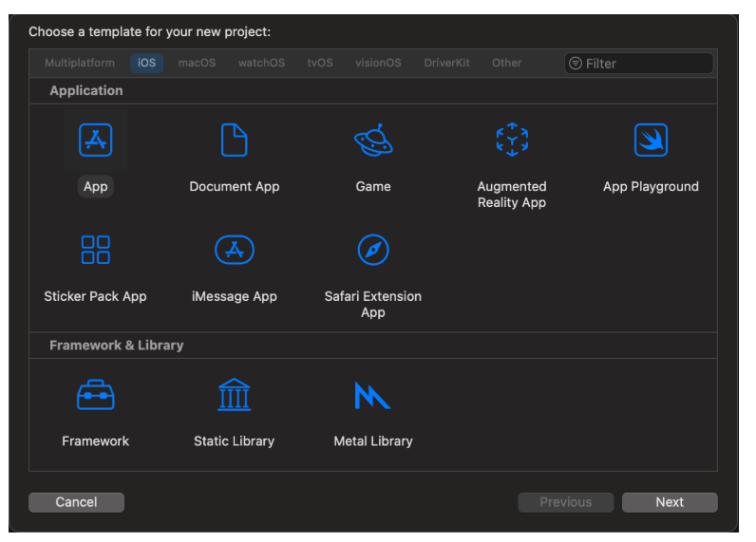Select Safari Extension App compass icon
Viewport: 756px width, 542px height.
(372, 250)
